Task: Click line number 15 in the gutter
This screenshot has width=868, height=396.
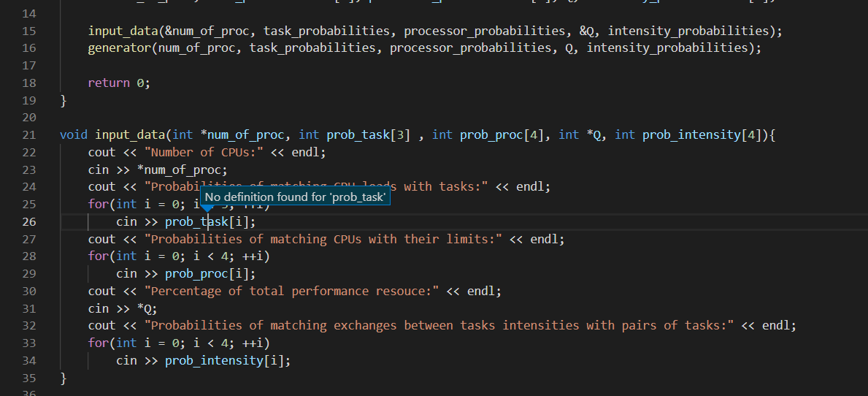Action: tap(28, 31)
